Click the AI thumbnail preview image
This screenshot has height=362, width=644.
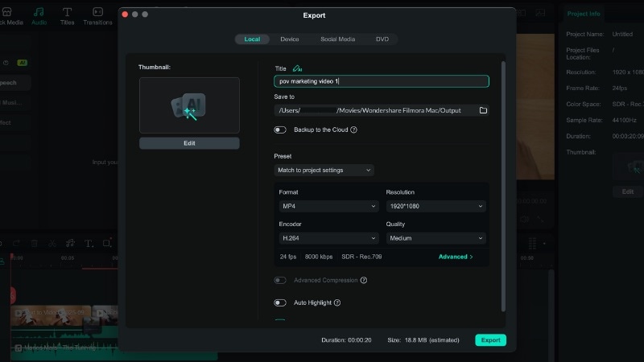[189, 105]
